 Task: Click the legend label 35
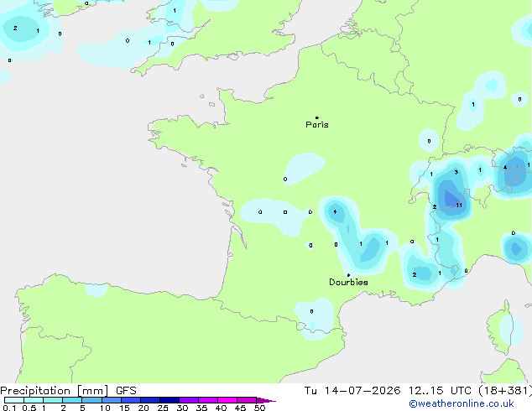201,408
